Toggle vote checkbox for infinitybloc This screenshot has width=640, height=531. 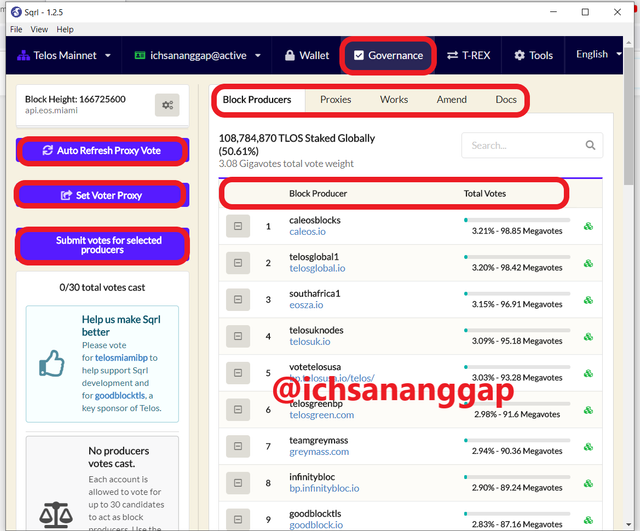click(x=238, y=483)
